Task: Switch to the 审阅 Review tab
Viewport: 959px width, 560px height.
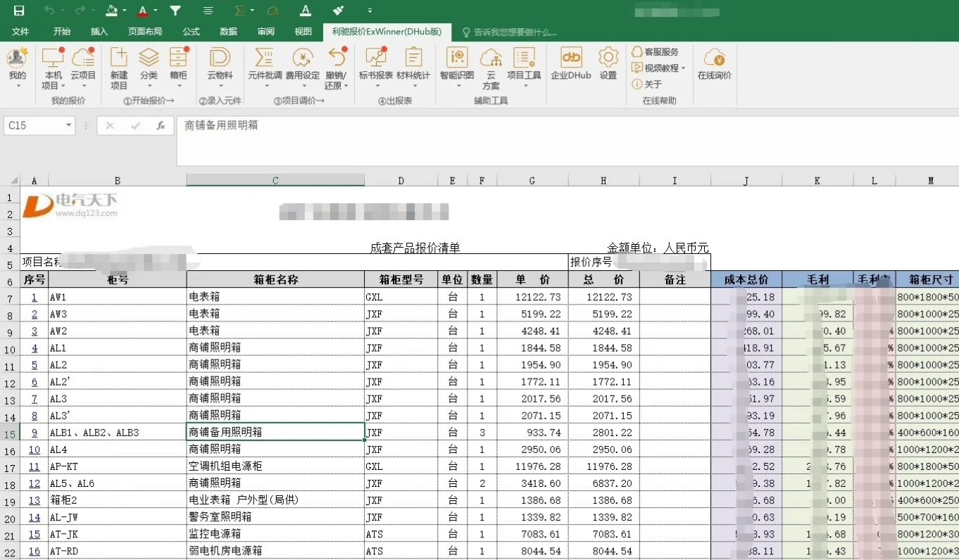Action: click(265, 32)
